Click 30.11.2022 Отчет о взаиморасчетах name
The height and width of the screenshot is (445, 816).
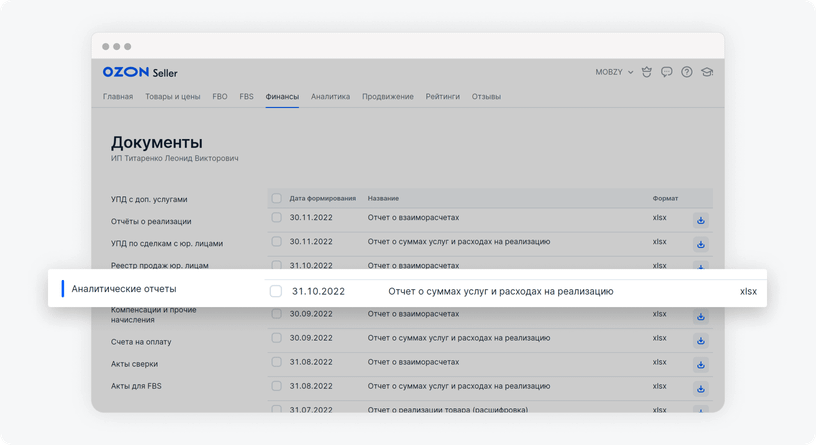413,218
